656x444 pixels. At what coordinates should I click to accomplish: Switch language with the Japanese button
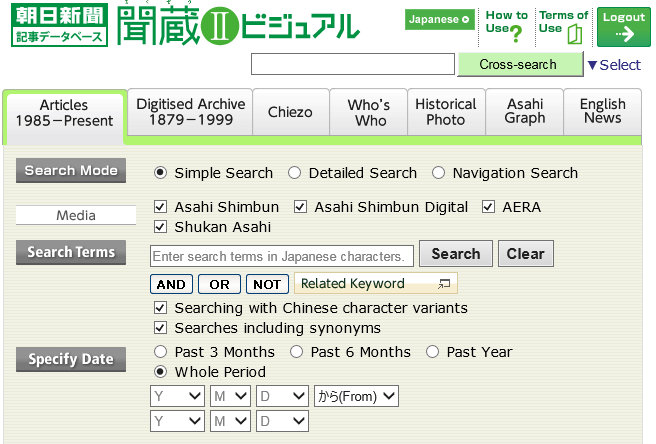click(x=439, y=19)
